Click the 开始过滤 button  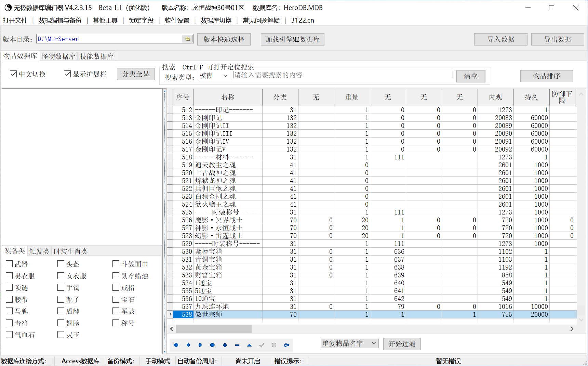402,344
